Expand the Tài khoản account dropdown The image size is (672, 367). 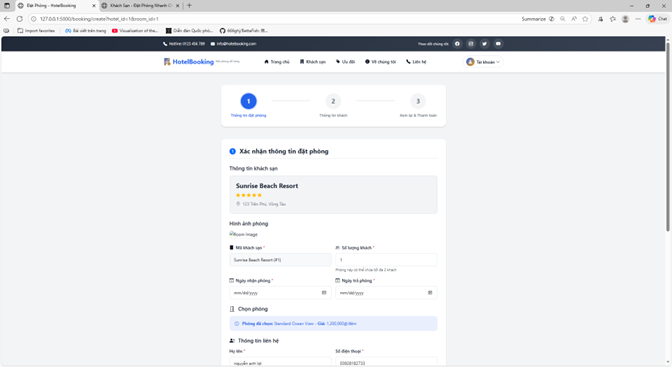coord(483,62)
